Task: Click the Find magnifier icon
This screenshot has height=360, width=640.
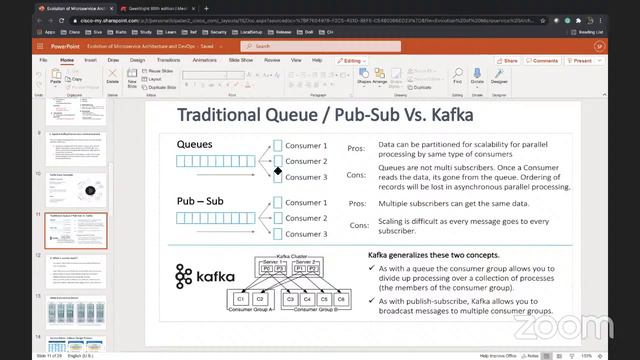Action: pyautogui.click(x=458, y=73)
